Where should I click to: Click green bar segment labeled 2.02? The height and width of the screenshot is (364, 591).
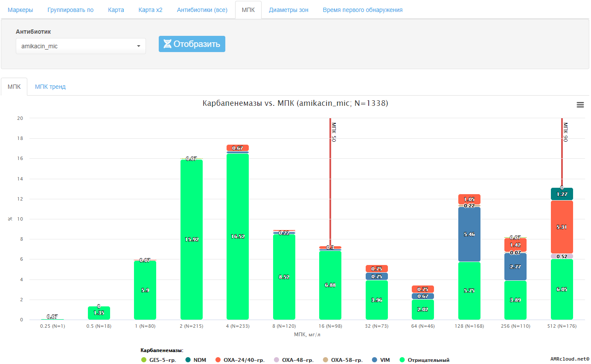click(x=423, y=309)
